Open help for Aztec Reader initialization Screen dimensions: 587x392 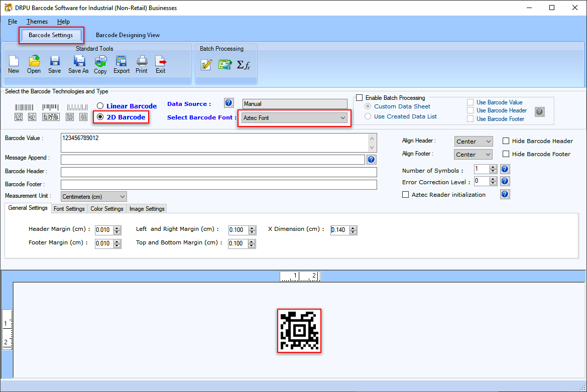[x=505, y=194]
